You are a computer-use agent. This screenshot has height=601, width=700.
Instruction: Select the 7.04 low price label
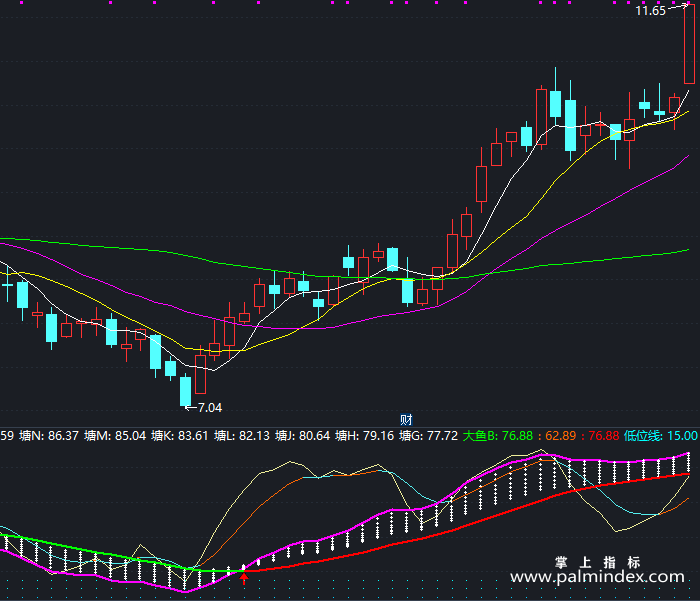209,407
